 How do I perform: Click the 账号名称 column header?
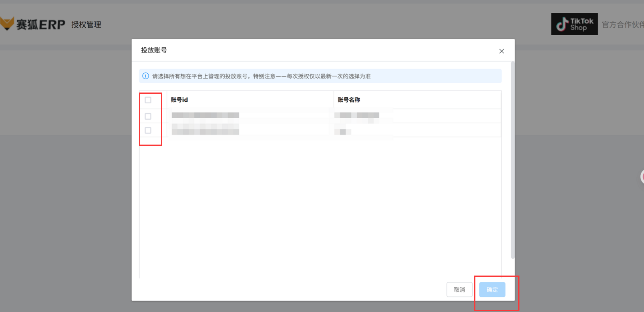[349, 100]
